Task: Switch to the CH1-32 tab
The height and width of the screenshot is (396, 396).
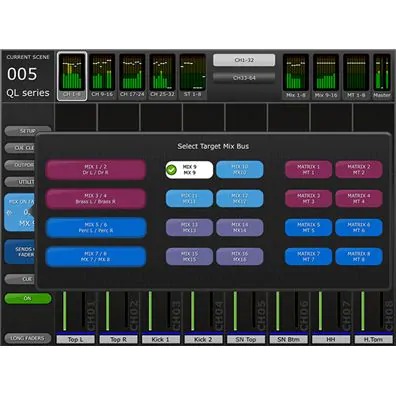Action: pos(244,60)
